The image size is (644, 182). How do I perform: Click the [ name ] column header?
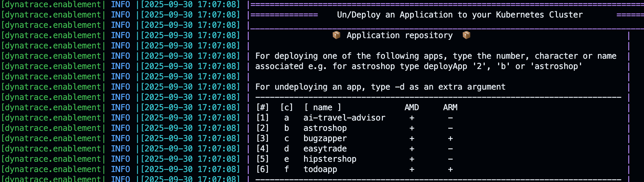coord(323,107)
